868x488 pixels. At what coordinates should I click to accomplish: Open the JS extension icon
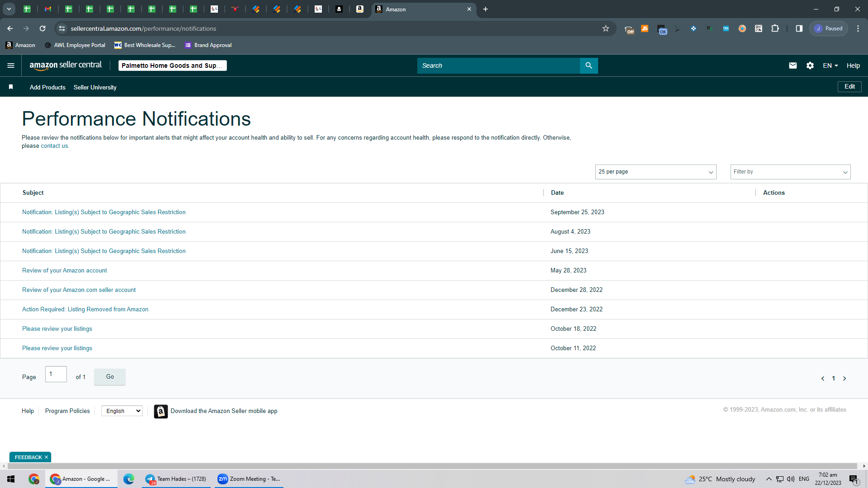pyautogui.click(x=644, y=28)
